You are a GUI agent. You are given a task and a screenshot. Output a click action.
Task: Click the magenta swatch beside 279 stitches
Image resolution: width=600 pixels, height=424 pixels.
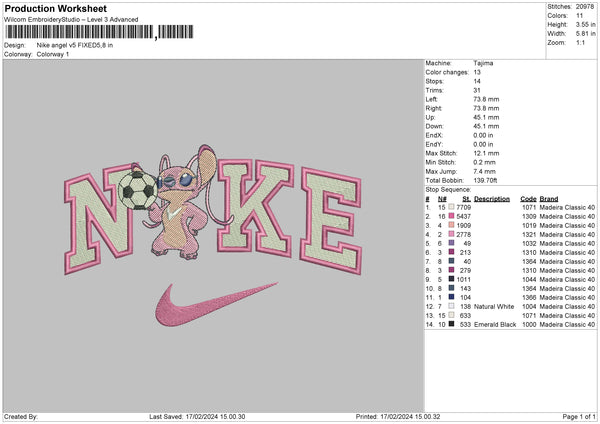(x=452, y=270)
